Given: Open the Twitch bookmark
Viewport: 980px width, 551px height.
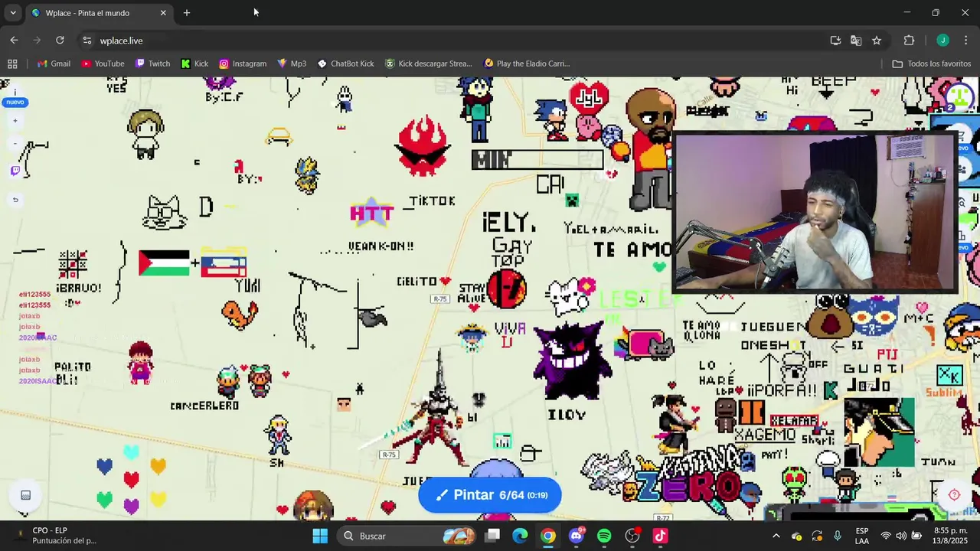Looking at the screenshot, I should pos(152,64).
